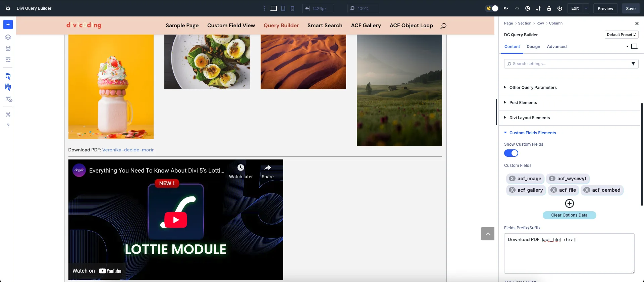Click the search icon in the site menu
This screenshot has height=282, width=644.
tap(443, 26)
